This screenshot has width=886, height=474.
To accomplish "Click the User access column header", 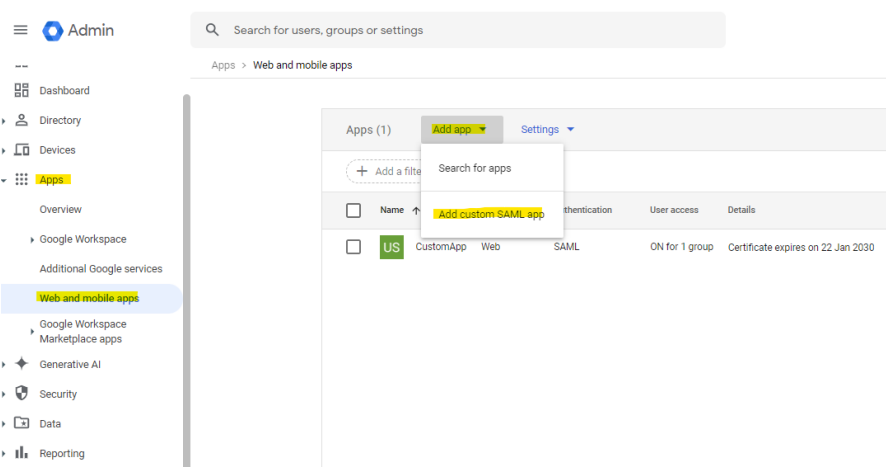I will click(674, 210).
